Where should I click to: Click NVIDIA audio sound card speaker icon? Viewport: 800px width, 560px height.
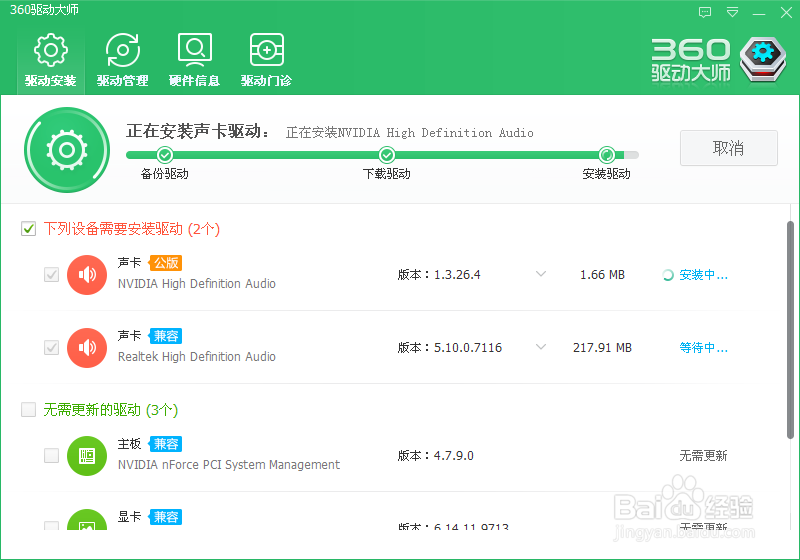pos(87,275)
